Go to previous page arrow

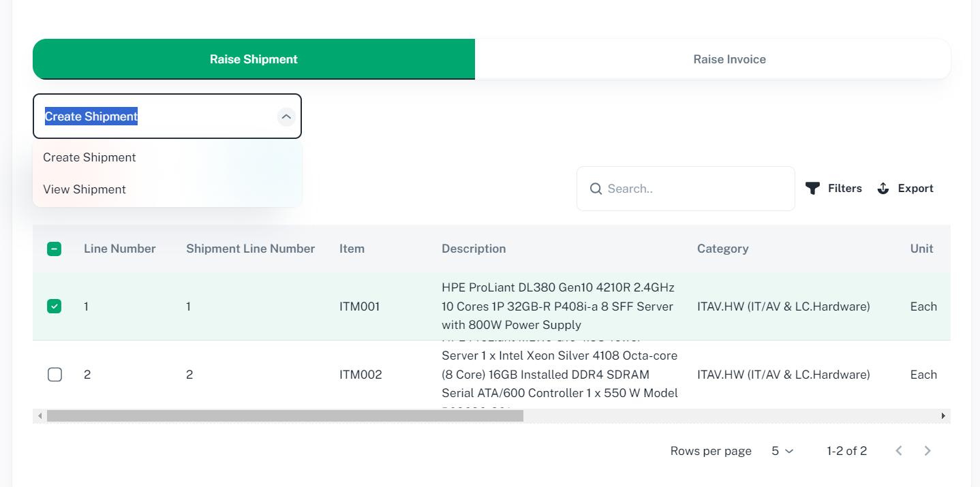point(899,451)
